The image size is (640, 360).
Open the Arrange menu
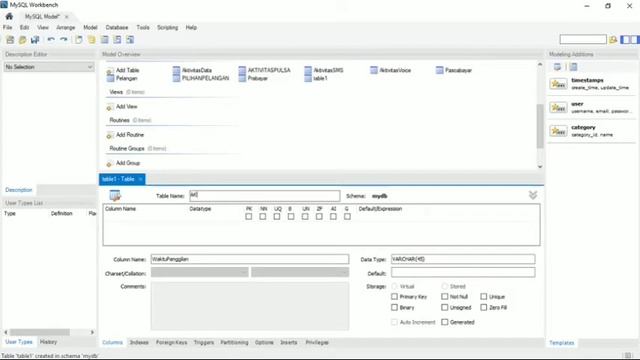tap(65, 27)
